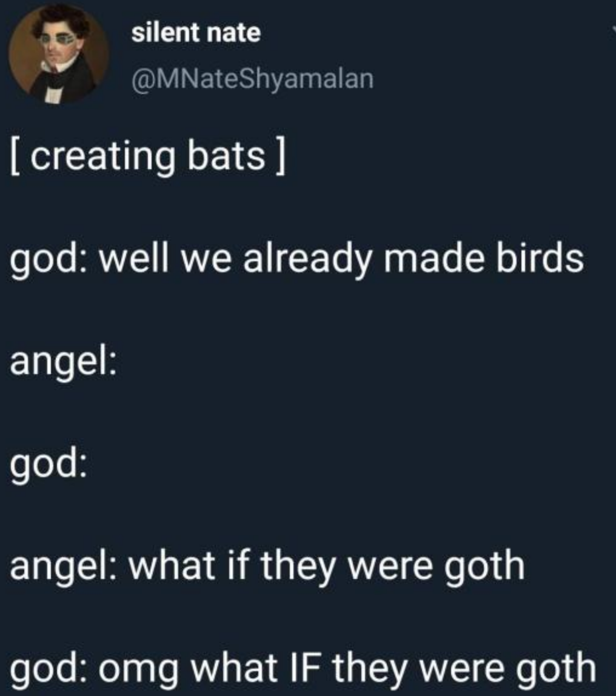Click "angel: what if they were goth"

coord(267,566)
